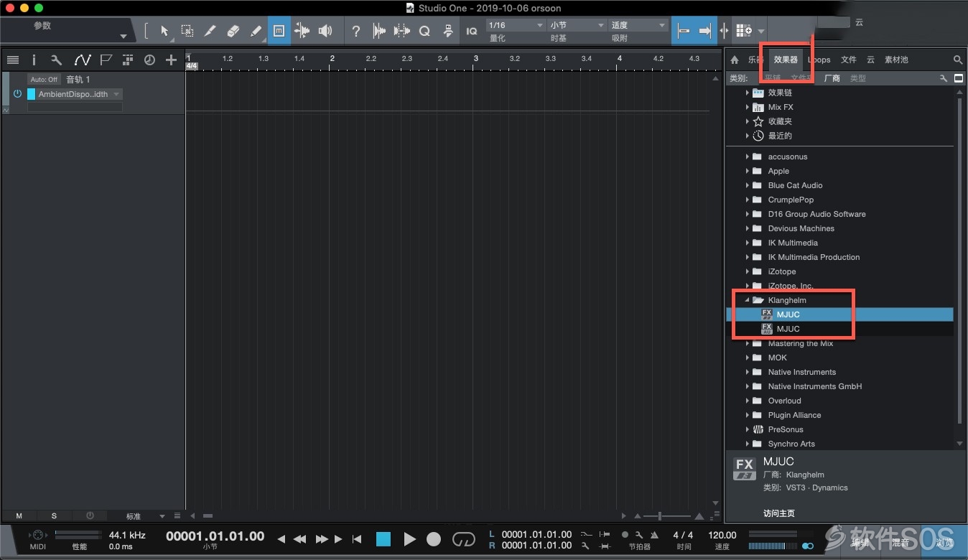Click the cyan track color swatch

coord(32,94)
